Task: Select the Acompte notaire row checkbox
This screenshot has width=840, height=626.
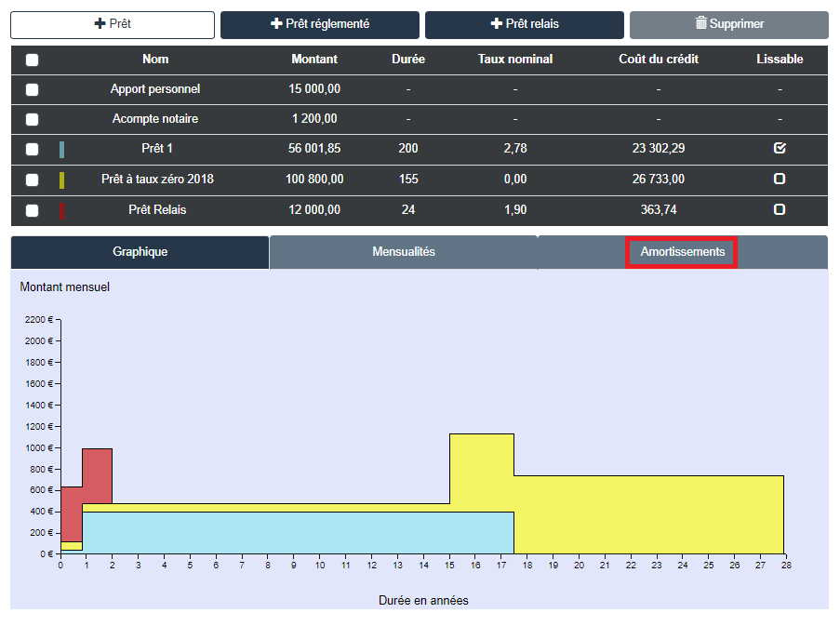Action: (x=33, y=119)
